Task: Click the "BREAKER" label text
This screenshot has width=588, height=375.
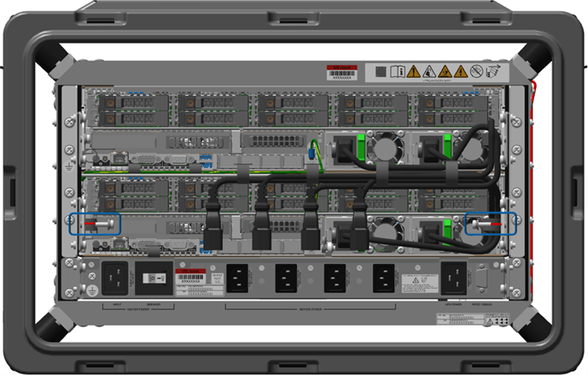Action: [154, 304]
